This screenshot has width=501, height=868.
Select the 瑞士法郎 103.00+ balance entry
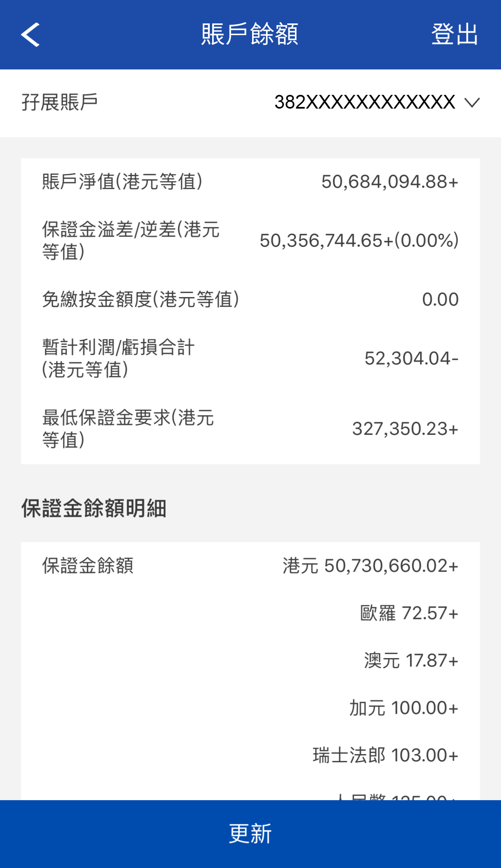385,755
